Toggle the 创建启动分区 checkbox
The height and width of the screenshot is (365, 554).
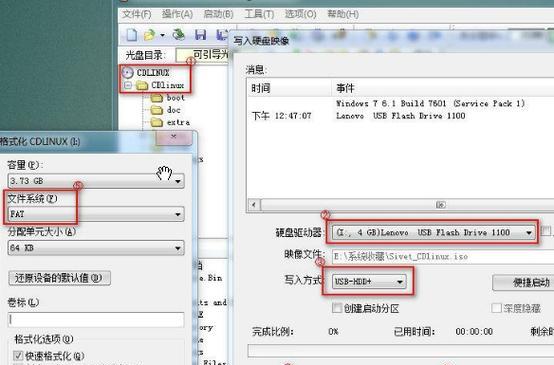tap(337, 308)
